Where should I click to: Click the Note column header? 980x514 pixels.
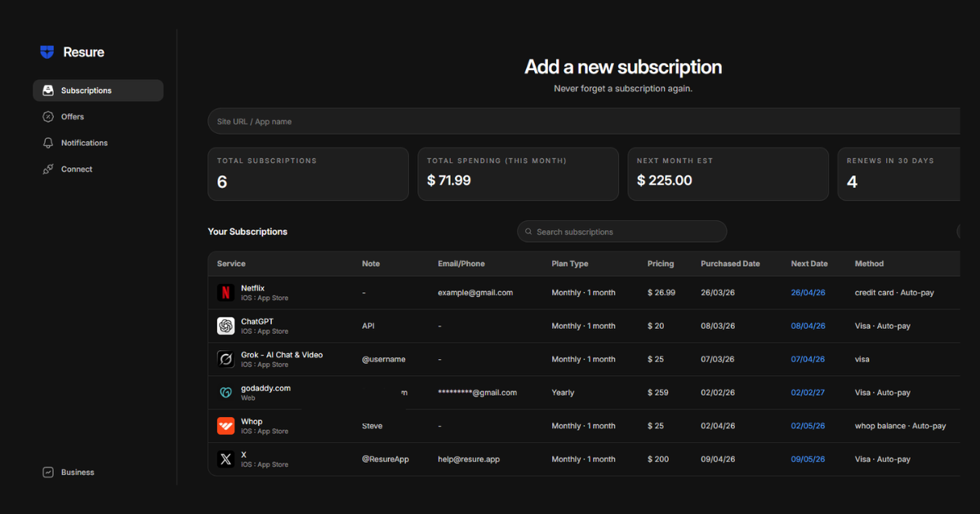pos(371,264)
